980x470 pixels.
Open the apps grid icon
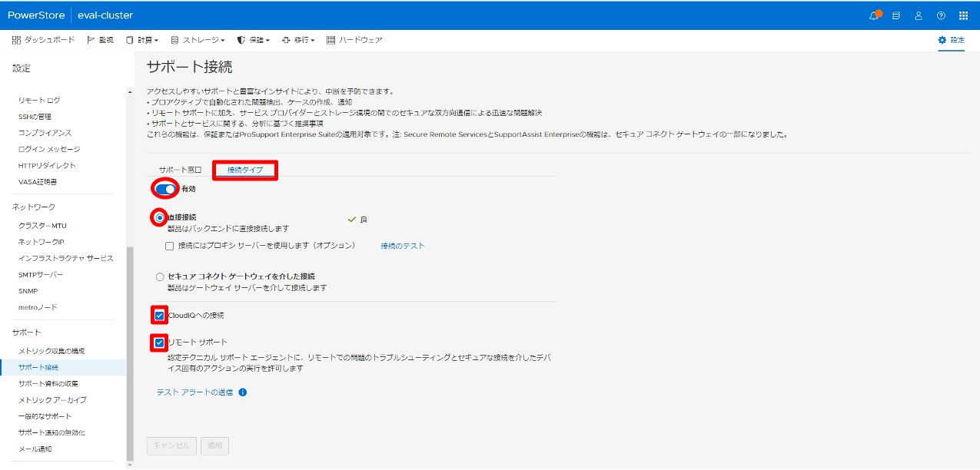(x=963, y=15)
